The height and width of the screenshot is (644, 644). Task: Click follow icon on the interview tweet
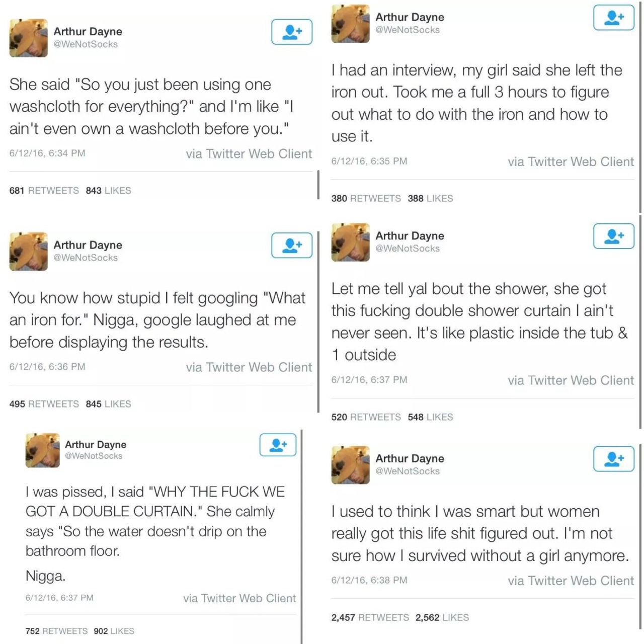pyautogui.click(x=614, y=18)
